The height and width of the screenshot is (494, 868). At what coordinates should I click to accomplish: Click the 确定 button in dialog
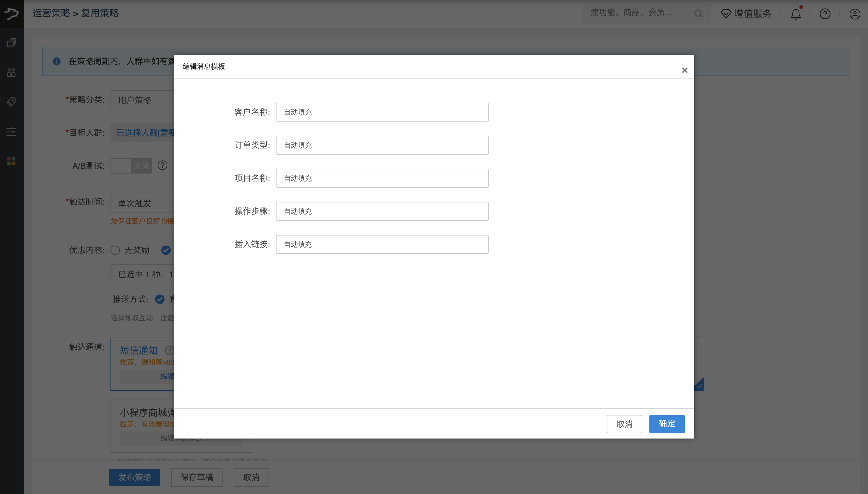pyautogui.click(x=667, y=424)
